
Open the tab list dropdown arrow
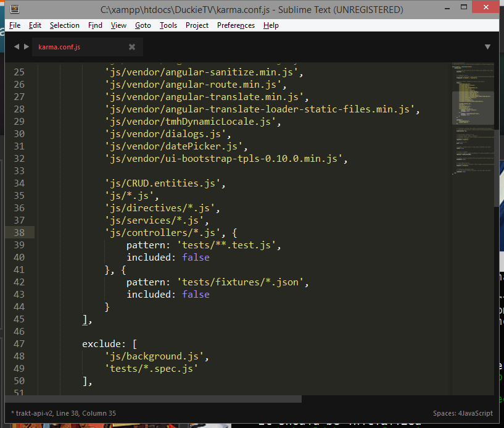tap(487, 47)
